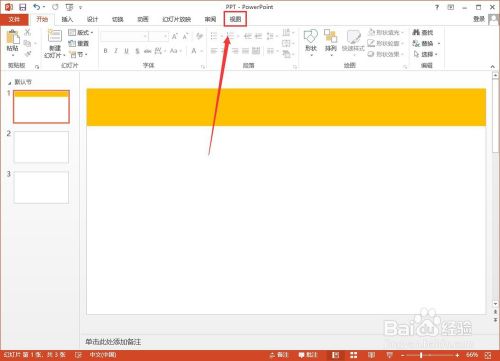
Task: Click the spell check icon in status bar
Action: coord(78,355)
